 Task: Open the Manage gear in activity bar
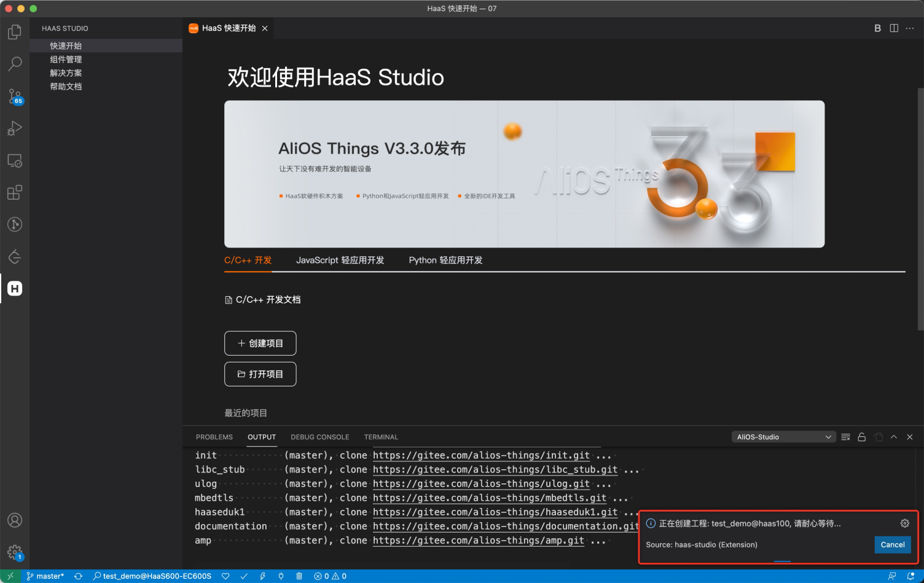tap(15, 552)
